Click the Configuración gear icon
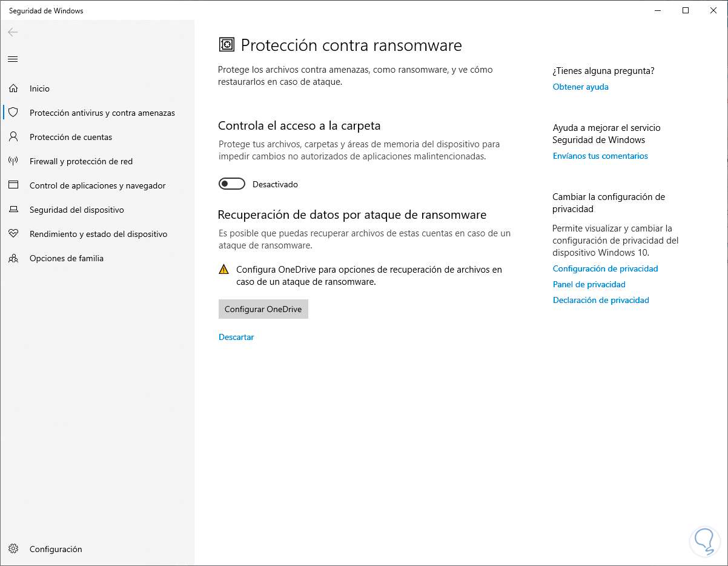Screen dimensions: 728x566 [13, 549]
